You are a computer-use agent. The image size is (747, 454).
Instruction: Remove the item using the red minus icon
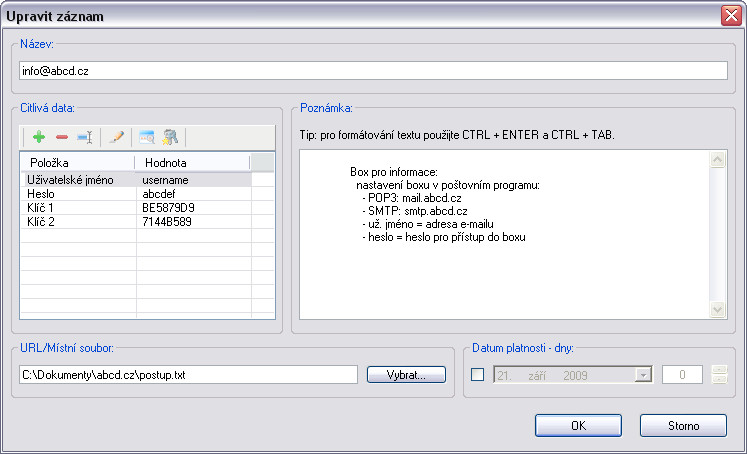pos(62,137)
